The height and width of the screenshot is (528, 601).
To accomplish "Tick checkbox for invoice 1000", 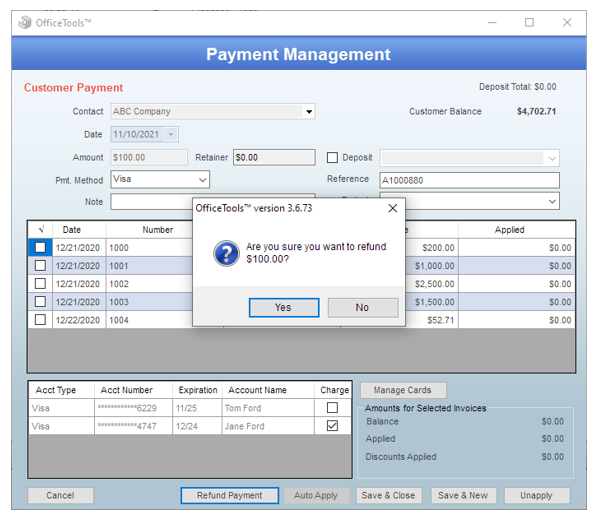I will click(x=40, y=247).
